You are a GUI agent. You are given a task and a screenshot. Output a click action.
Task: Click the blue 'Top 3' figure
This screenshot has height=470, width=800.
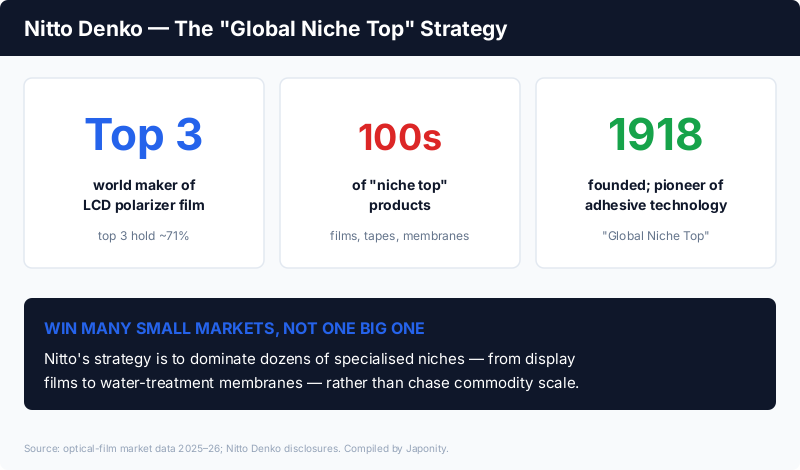tap(144, 135)
